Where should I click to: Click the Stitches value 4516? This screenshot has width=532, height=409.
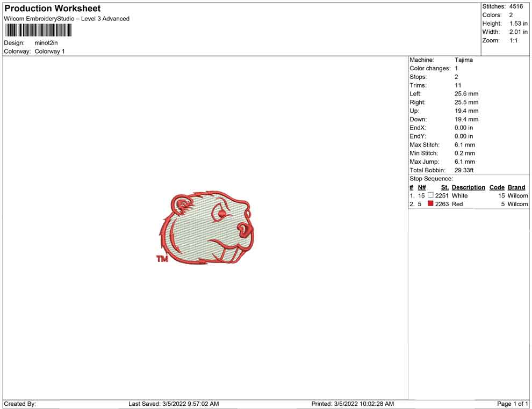(x=516, y=6)
